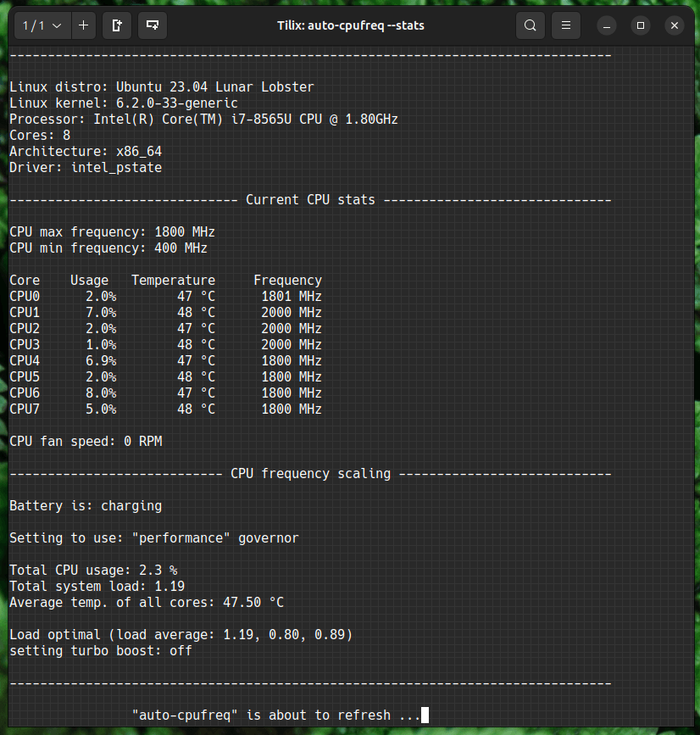The width and height of the screenshot is (700, 735).
Task: Click the Frequency column header text
Action: point(287,281)
